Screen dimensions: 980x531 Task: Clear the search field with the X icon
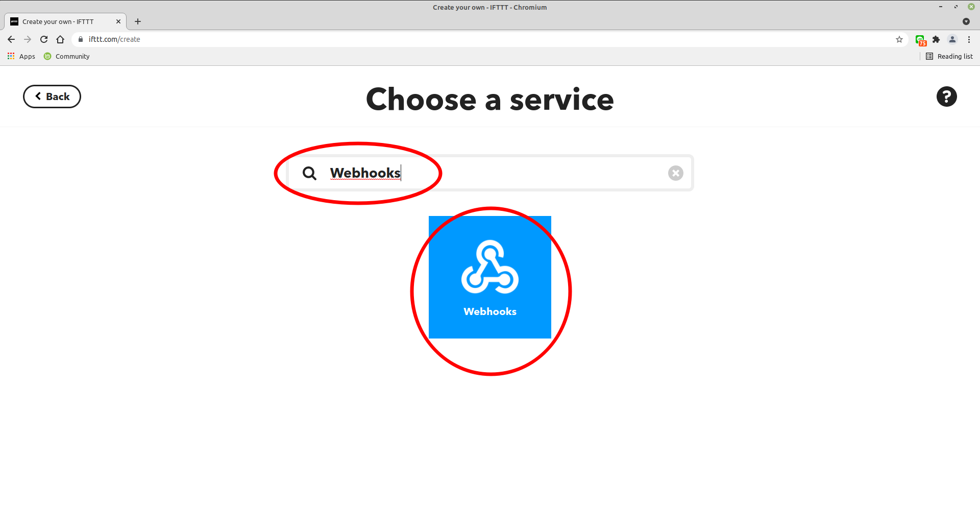[x=675, y=173]
